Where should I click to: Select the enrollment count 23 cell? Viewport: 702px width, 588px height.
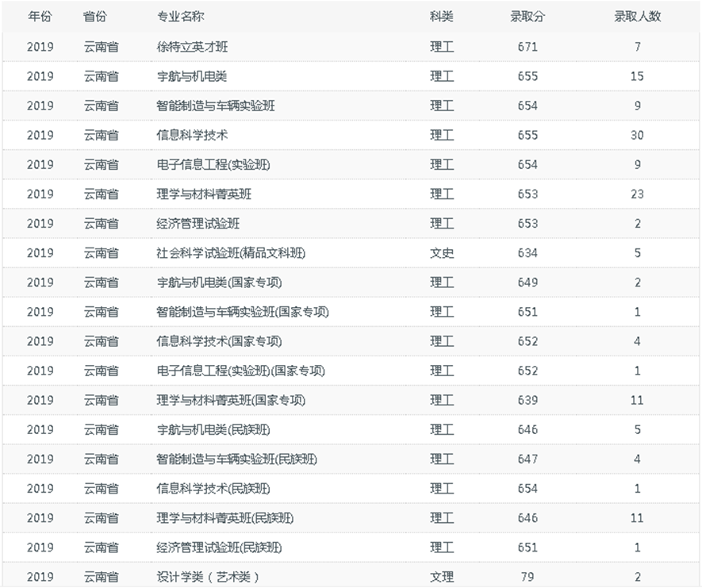[x=637, y=194]
